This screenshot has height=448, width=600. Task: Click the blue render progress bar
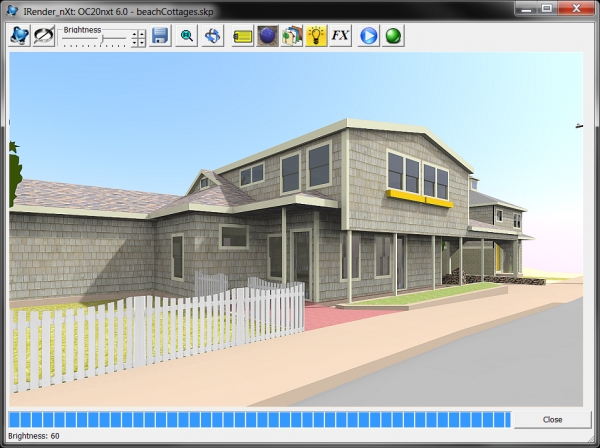coord(258,419)
